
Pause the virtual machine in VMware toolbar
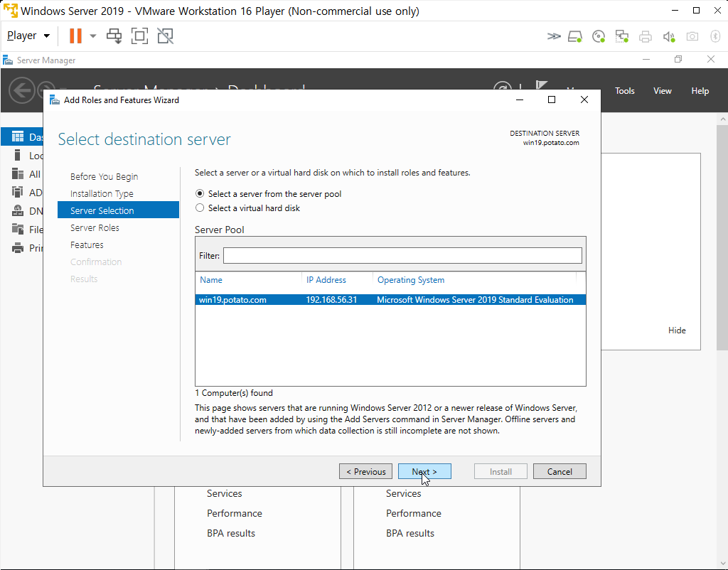coord(75,36)
